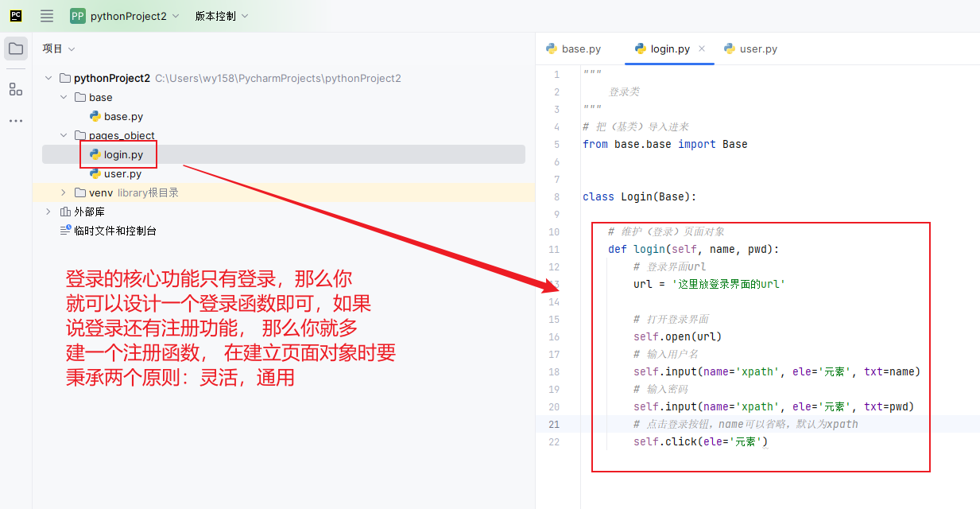Image resolution: width=980 pixels, height=509 pixels.
Task: Collapse the base folder in project tree
Action: tap(64, 97)
